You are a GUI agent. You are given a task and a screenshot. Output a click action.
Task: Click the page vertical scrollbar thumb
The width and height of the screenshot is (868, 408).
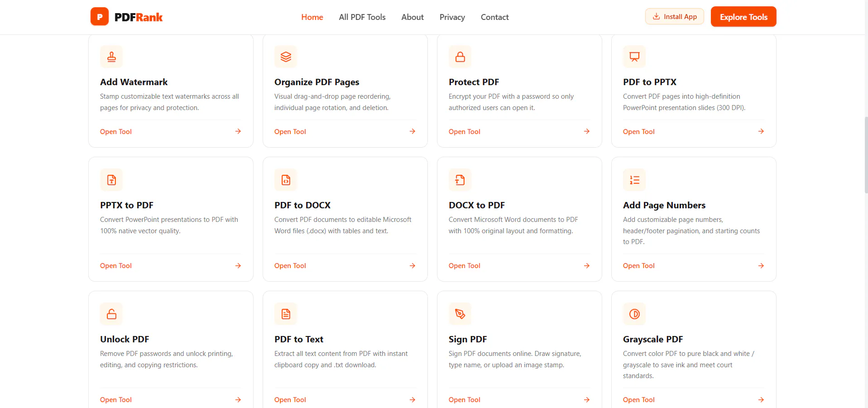866,155
